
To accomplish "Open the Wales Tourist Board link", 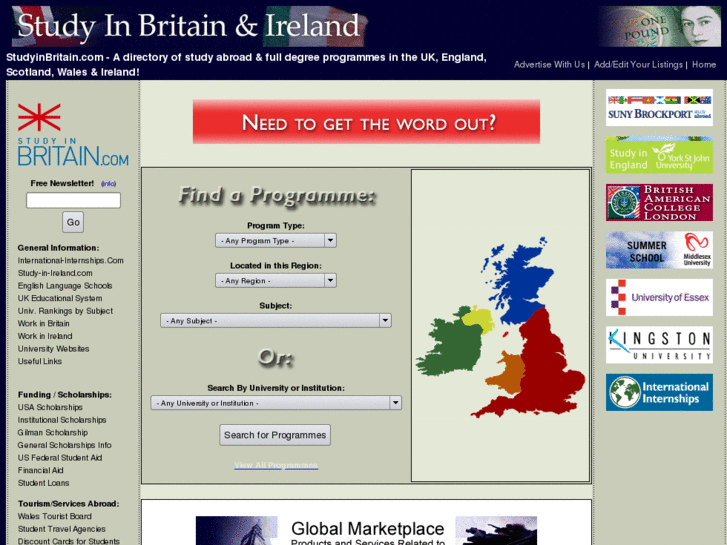I will click(x=55, y=516).
